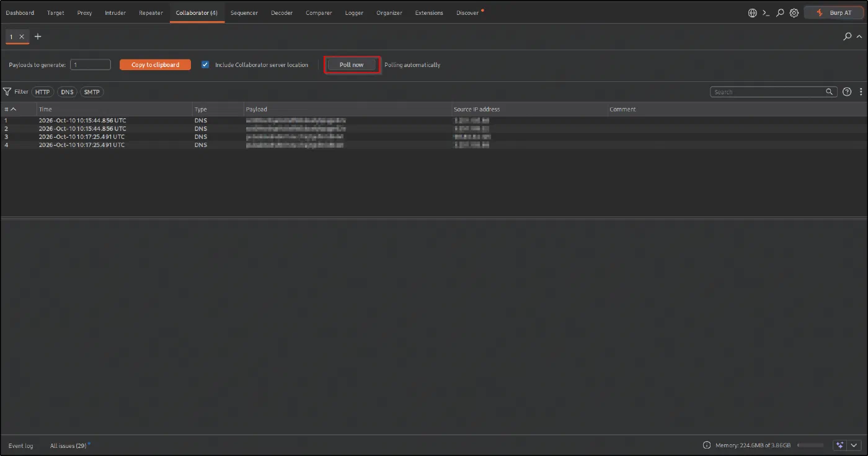868x456 pixels.
Task: Expand the dropdown arrow beside the AI sparkle icon
Action: (x=854, y=445)
